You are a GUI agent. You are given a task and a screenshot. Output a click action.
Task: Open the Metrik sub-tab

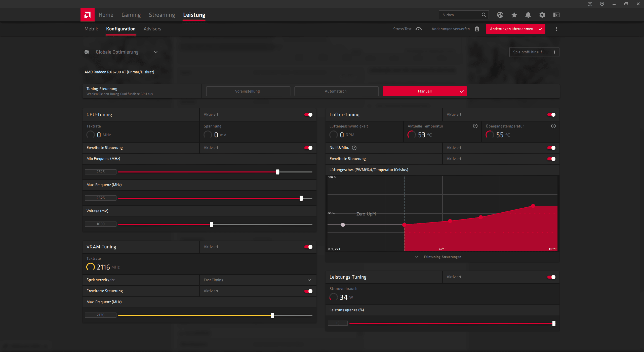91,29
